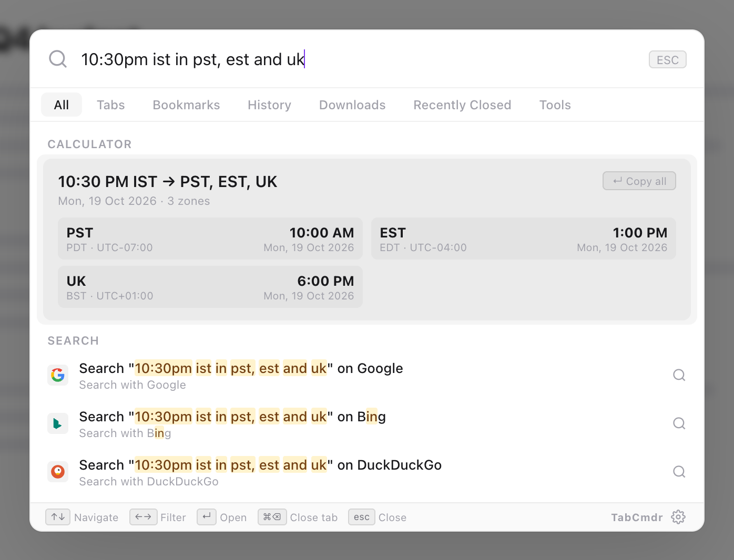734x560 pixels.
Task: Select the All tab
Action: click(x=62, y=105)
